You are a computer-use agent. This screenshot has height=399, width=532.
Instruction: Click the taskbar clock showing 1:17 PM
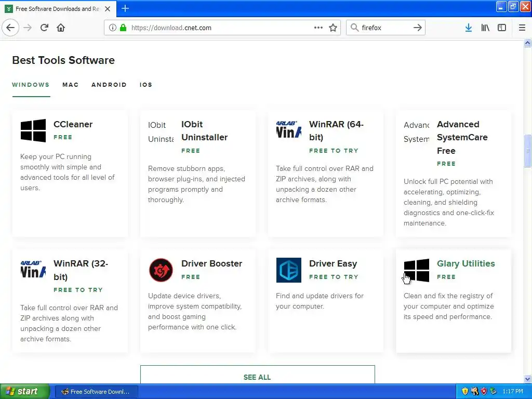(513, 392)
